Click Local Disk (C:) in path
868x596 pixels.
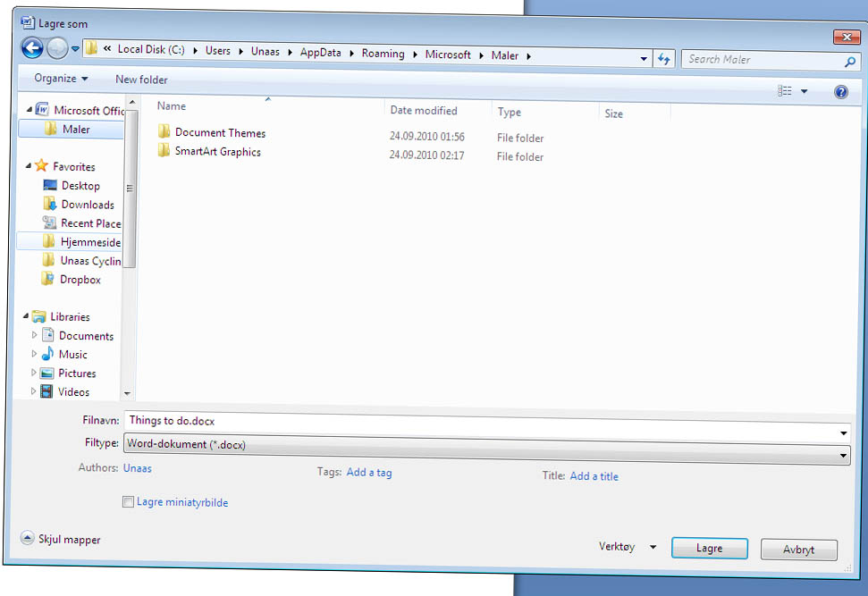pyautogui.click(x=151, y=49)
